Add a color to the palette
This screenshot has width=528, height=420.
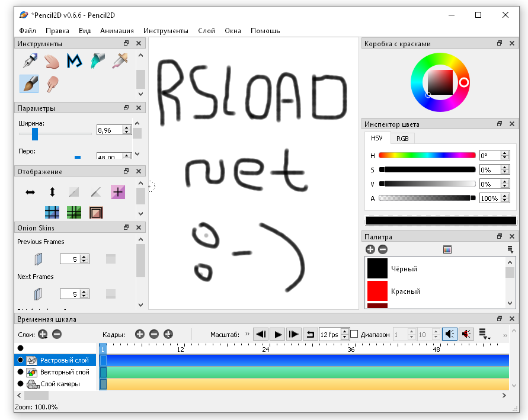[370, 249]
